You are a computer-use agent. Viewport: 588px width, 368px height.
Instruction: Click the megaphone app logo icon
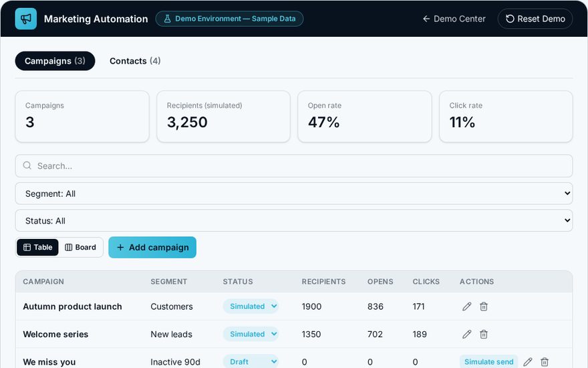coord(26,19)
